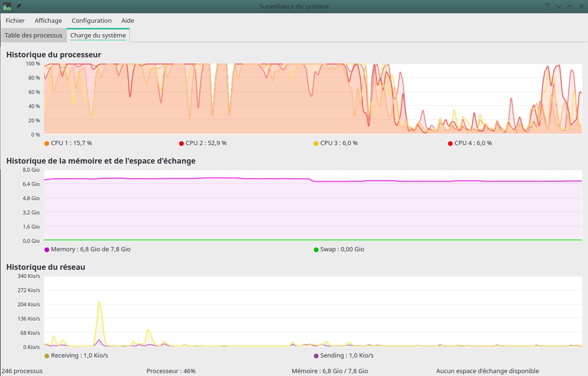Click the CPU history graph

pyautogui.click(x=313, y=99)
